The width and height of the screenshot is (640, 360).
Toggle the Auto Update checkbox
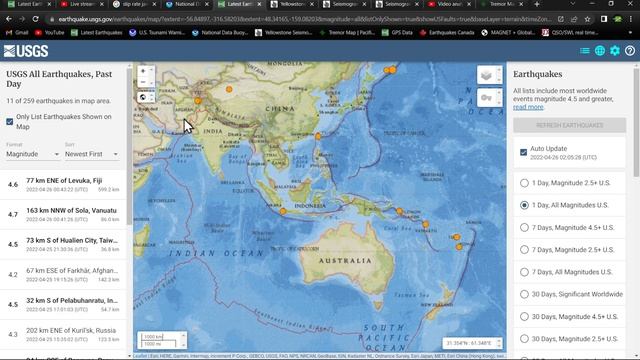point(523,152)
